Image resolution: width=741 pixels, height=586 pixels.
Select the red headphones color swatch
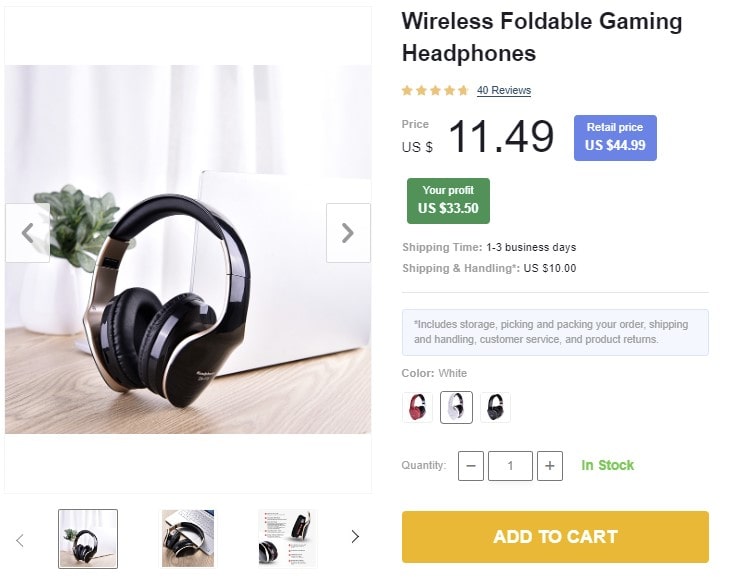(417, 407)
